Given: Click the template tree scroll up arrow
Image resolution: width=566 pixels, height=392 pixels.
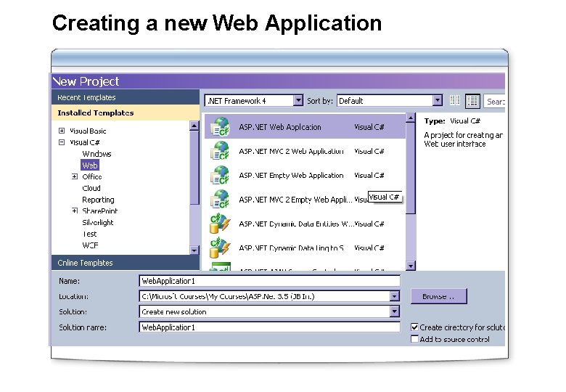Looking at the screenshot, I should 194,126.
